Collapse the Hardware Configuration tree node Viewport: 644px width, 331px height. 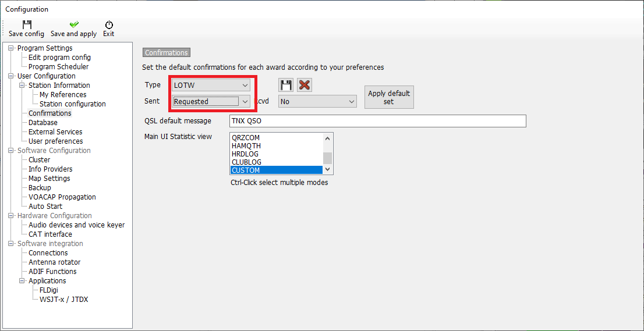(10, 216)
